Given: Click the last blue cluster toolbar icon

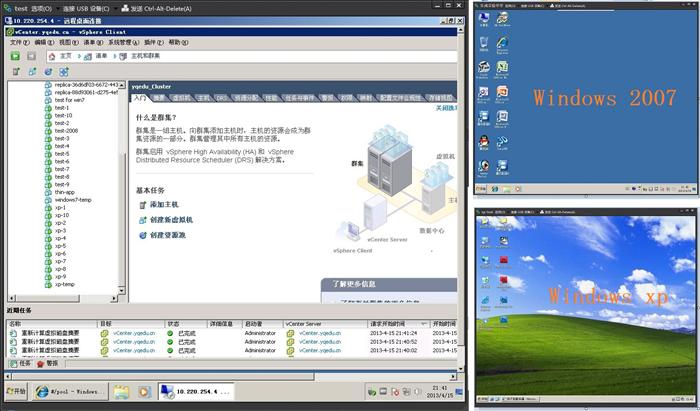Looking at the screenshot, I should click(x=64, y=71).
